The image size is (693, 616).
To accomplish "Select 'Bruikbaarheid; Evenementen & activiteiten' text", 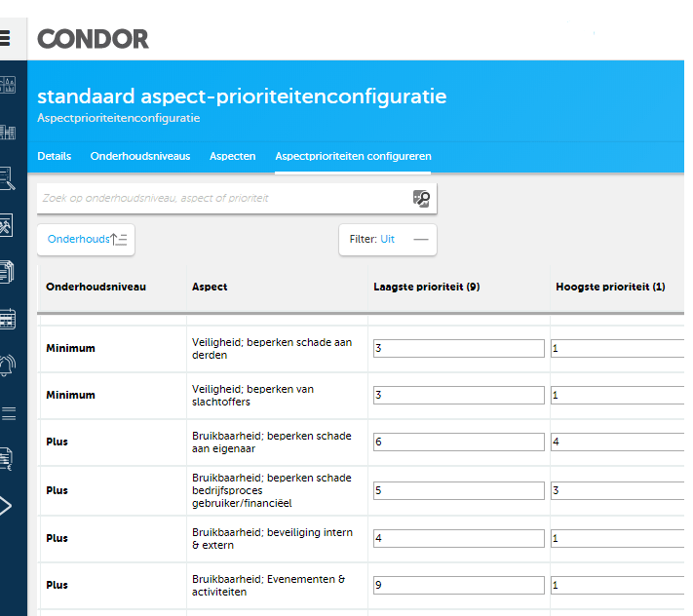I will click(x=268, y=586).
